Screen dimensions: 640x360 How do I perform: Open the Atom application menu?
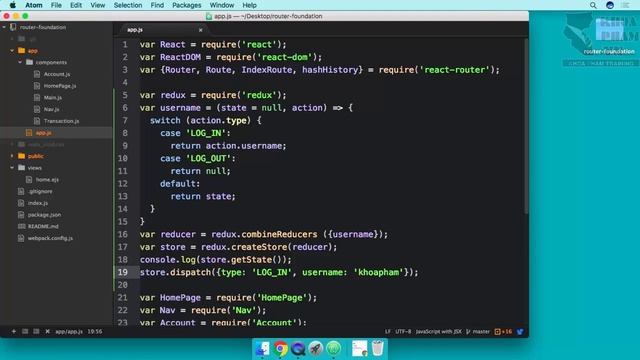pos(33,5)
